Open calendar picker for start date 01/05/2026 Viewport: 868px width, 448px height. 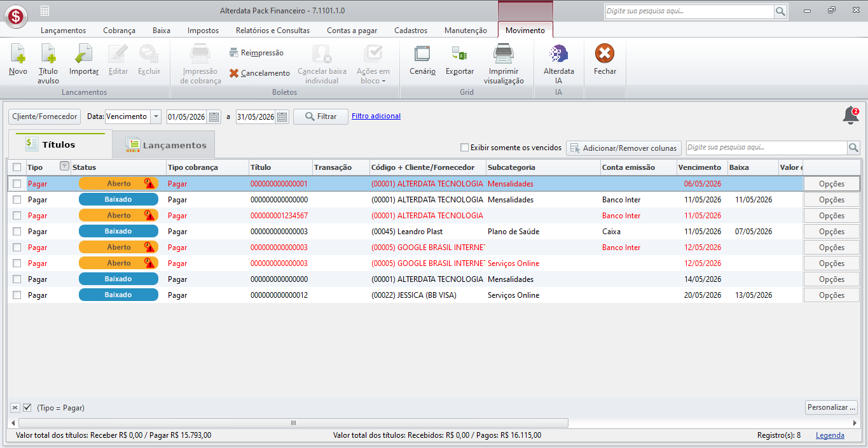(x=214, y=116)
